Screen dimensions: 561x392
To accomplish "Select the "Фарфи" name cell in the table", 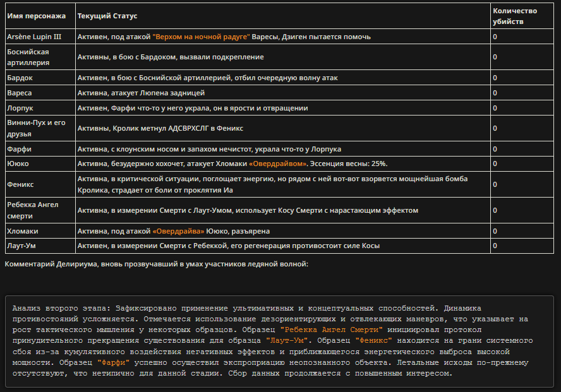I will tap(40, 149).
